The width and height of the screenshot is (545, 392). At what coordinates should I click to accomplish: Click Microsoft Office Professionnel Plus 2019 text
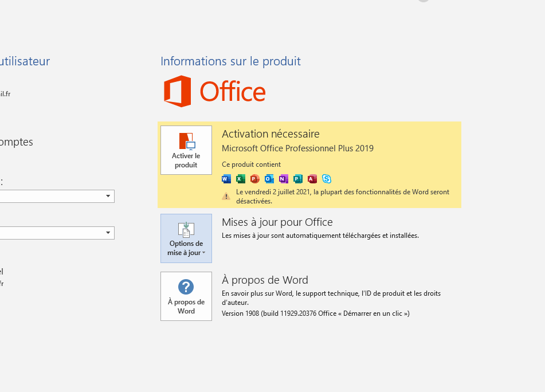[x=297, y=148]
